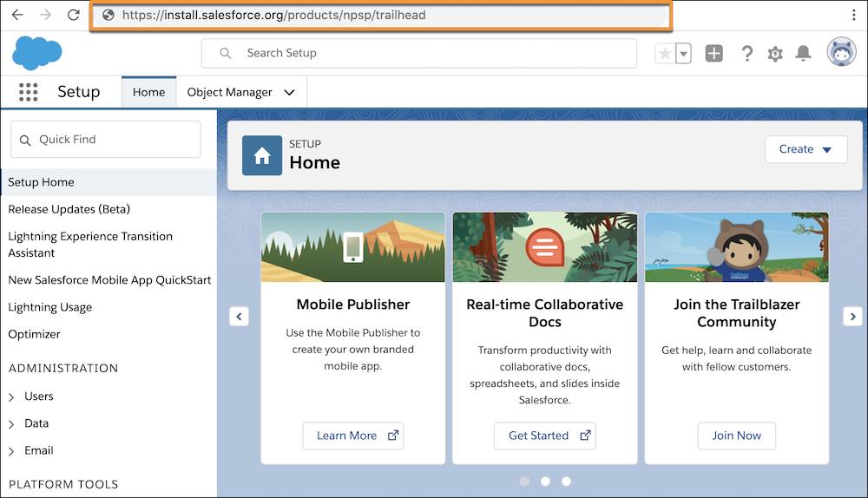Click the Join Now button
Screen dimensions: 868x498
tap(736, 436)
